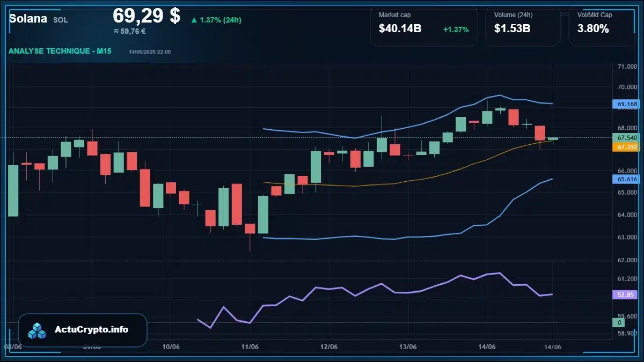
Task: Click the blue 65.616 lower band tag
Action: [627, 179]
